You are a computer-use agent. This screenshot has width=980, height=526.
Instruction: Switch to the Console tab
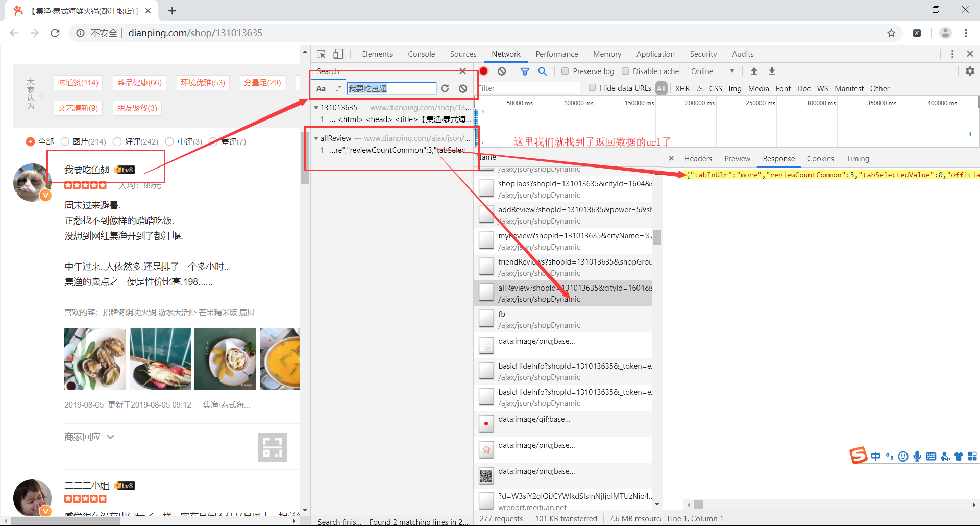421,54
